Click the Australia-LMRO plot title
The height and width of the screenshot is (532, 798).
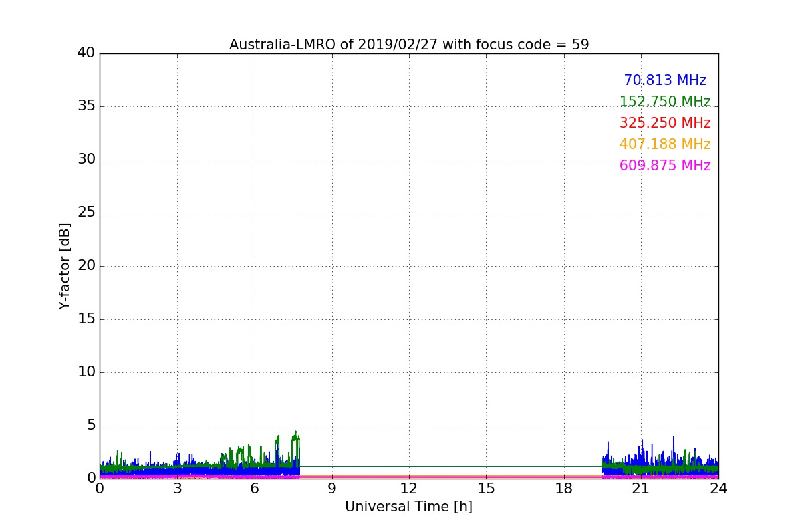click(409, 45)
